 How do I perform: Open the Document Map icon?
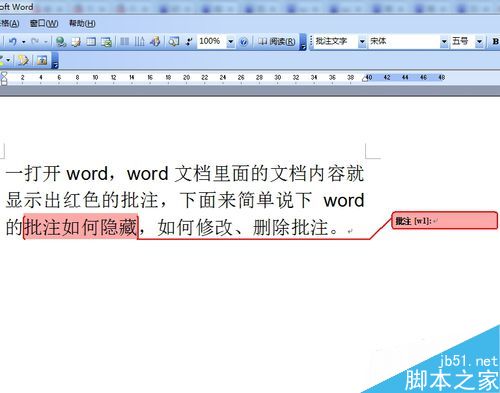tap(173, 42)
